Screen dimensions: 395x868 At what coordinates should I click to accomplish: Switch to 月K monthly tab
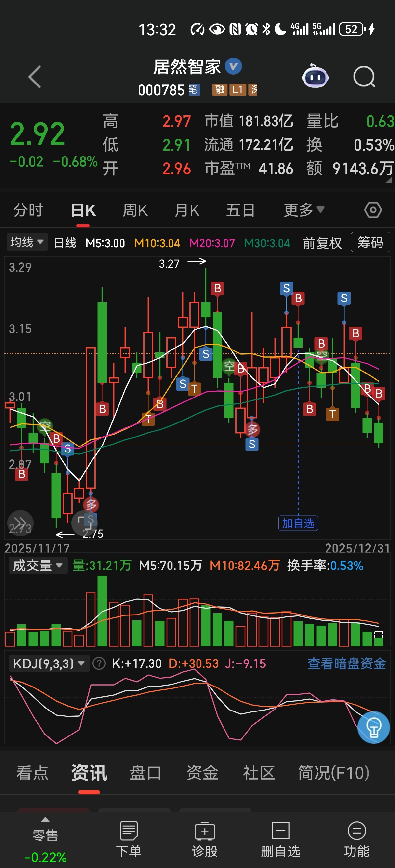(x=187, y=210)
